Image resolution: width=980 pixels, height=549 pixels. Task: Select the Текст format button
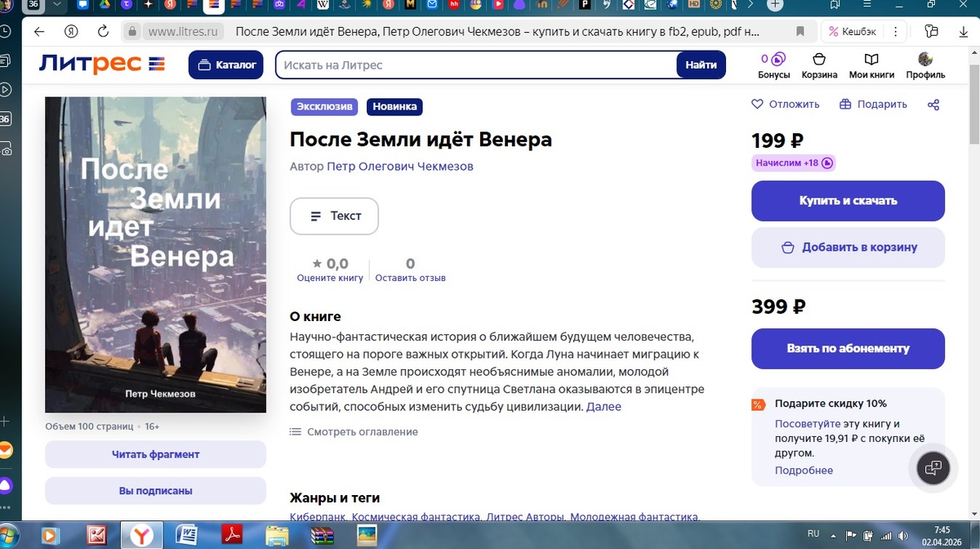coord(334,216)
